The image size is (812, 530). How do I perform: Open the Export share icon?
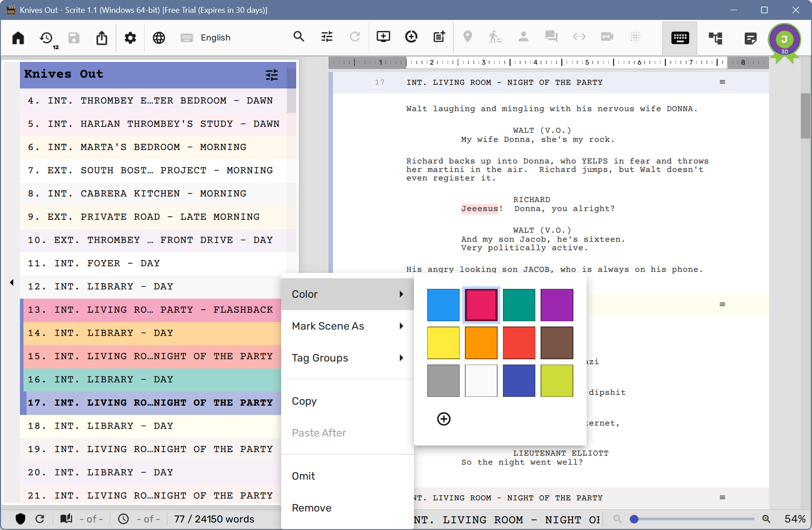pyautogui.click(x=102, y=38)
